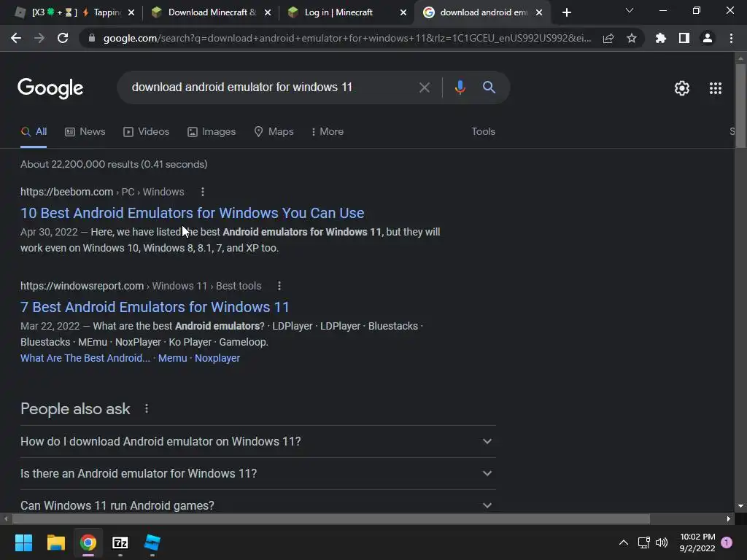Open 7-Zip from taskbar

tap(120, 542)
